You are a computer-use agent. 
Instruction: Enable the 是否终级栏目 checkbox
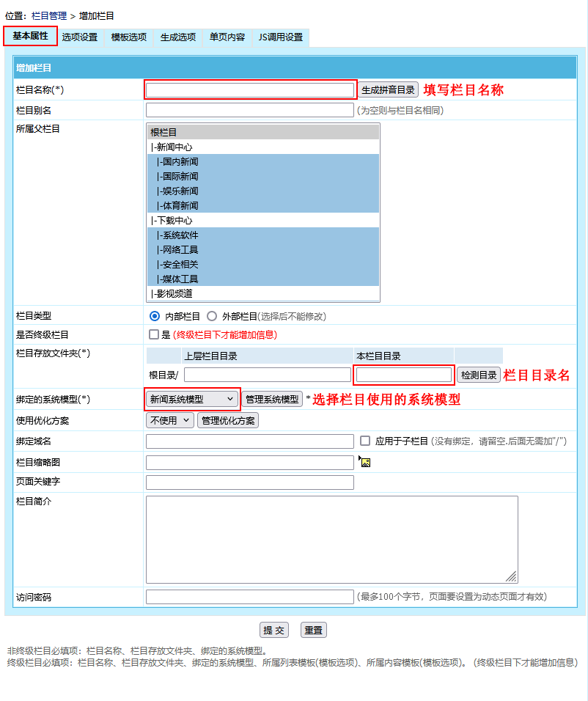pyautogui.click(x=154, y=334)
